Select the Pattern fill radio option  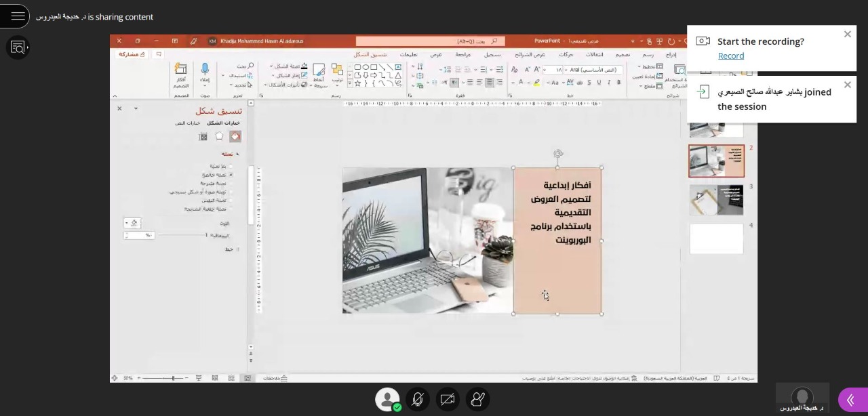pyautogui.click(x=231, y=201)
